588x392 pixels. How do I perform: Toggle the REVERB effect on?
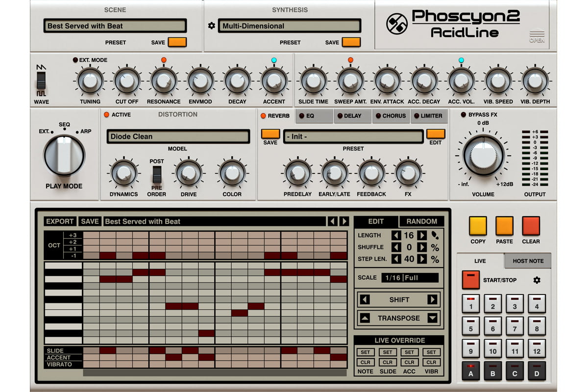point(264,116)
